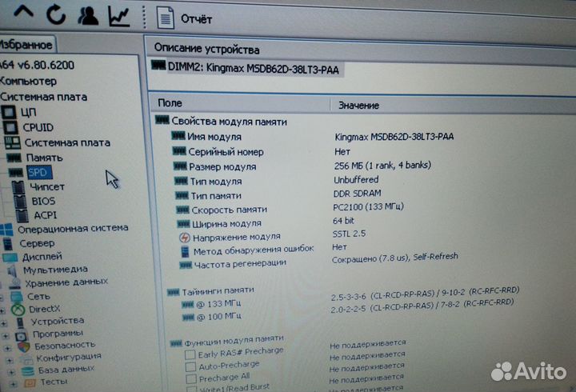This screenshot has height=392, width=576.
Task: Open the ЦП tree item
Action: point(28,113)
